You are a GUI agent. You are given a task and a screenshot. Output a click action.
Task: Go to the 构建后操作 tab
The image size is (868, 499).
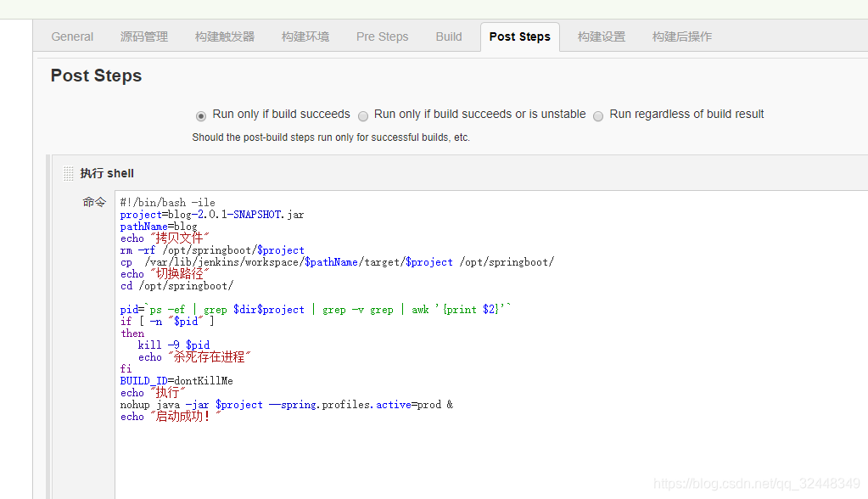pos(682,36)
